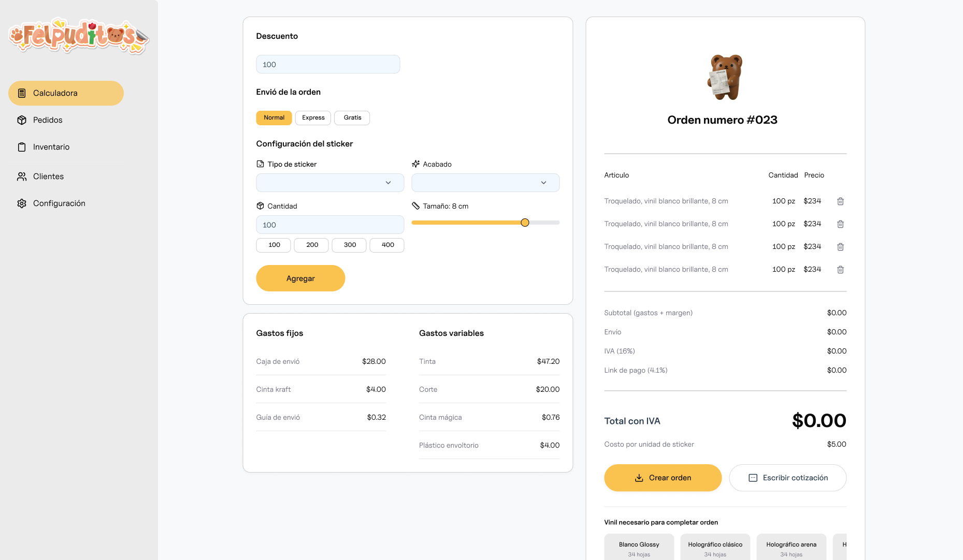
Task: Click the Plástico envoltorio $4.00 value
Action: tap(550, 445)
